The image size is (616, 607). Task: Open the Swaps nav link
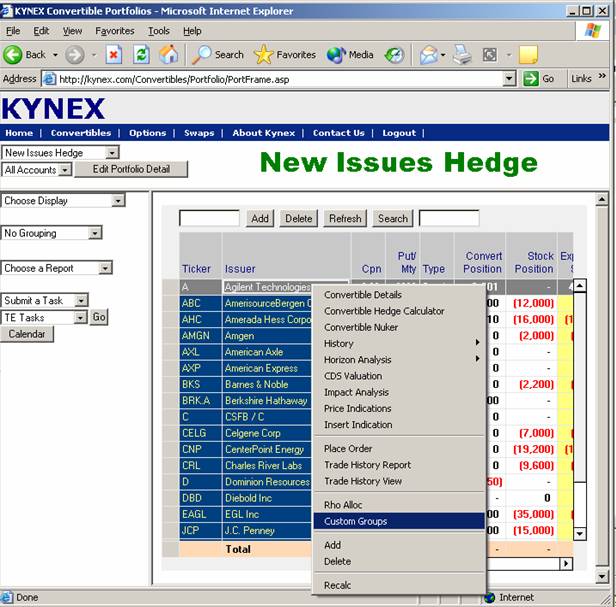pos(199,133)
